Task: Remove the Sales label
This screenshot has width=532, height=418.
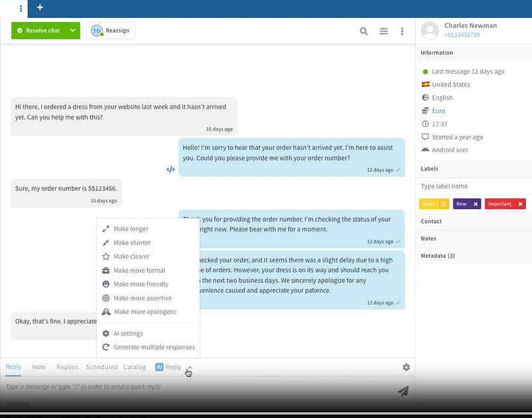Action: coord(444,204)
